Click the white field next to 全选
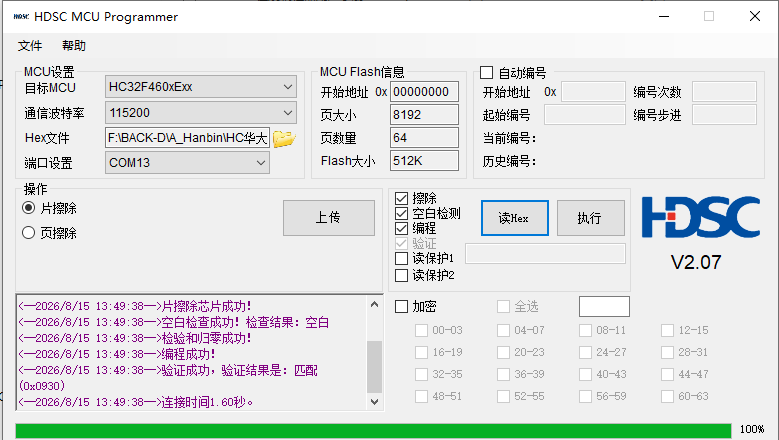Screen dimensions: 779x440 coord(604,306)
